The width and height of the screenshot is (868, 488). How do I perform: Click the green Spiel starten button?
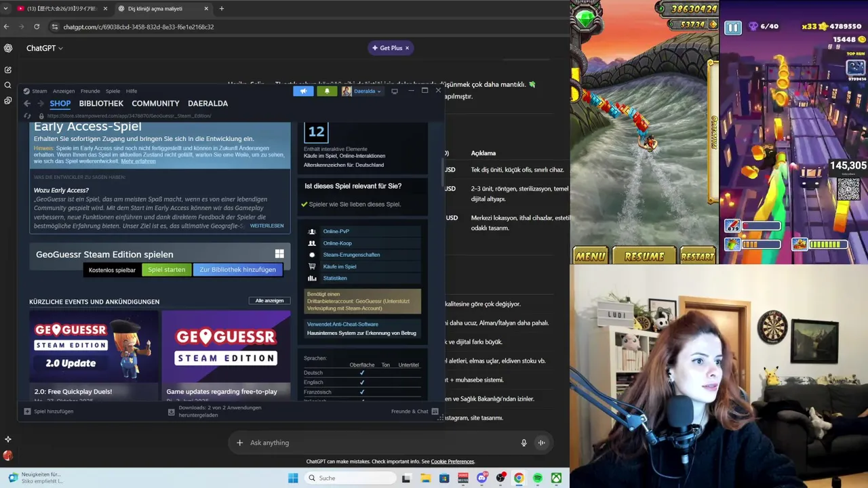tap(167, 270)
